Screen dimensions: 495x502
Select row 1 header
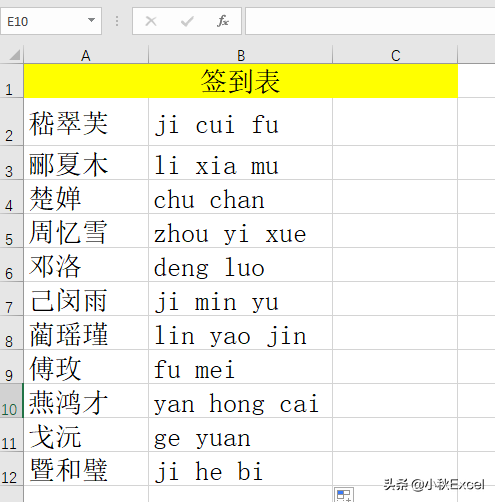[12, 81]
